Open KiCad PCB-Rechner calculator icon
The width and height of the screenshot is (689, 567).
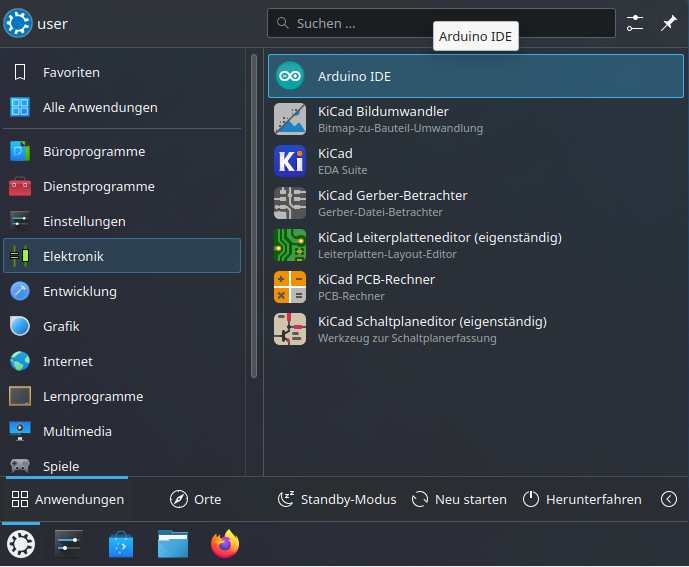point(290,287)
